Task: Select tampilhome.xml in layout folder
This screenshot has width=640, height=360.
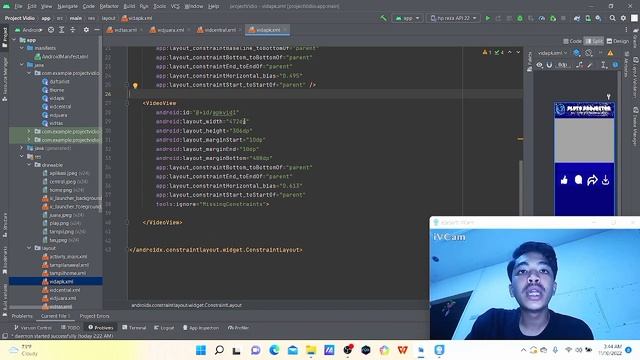Action: coord(64,273)
